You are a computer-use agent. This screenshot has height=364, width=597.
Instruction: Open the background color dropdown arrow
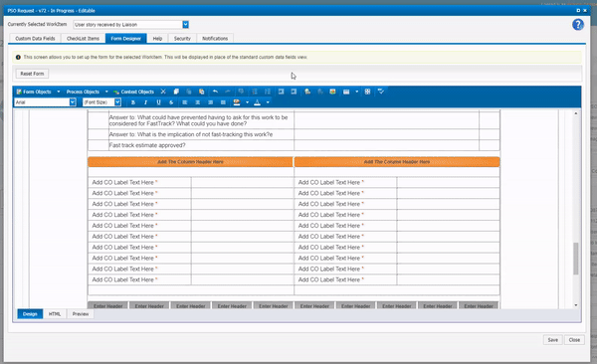tap(247, 102)
